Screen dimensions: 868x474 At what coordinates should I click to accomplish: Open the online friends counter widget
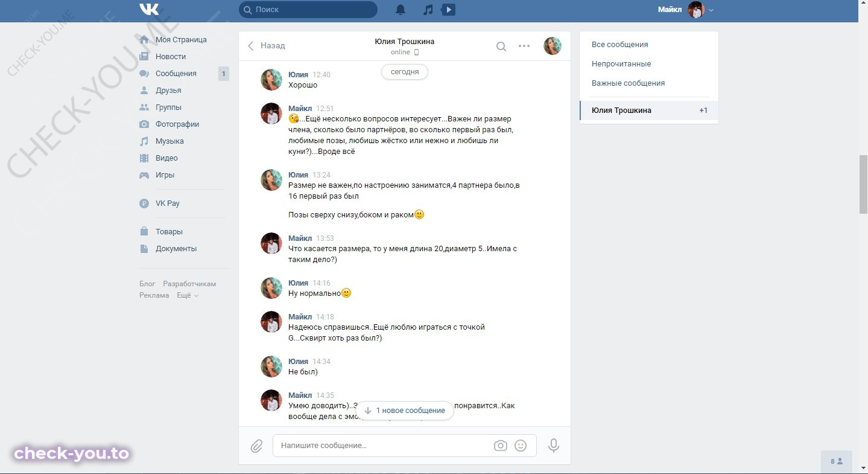click(x=837, y=461)
